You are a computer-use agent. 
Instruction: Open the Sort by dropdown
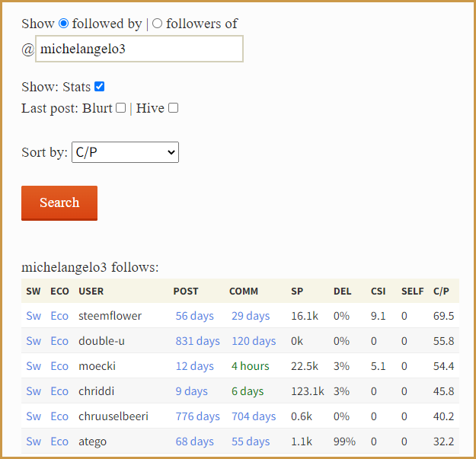coord(125,152)
